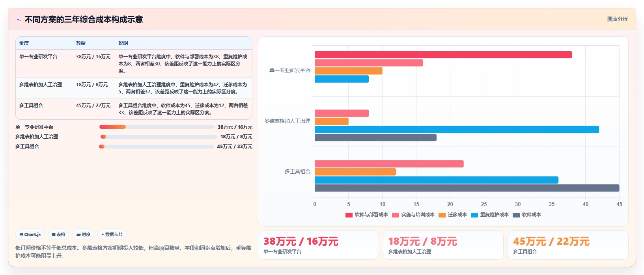The image size is (644, 275).
Task: Click the 单一专业研发平台 progress bar
Action: 157,127
